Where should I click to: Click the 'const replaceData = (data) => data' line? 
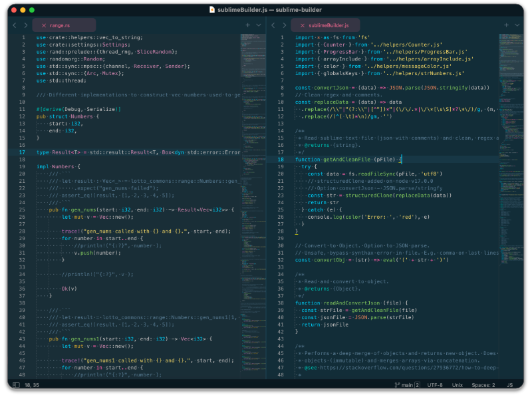click(348, 102)
